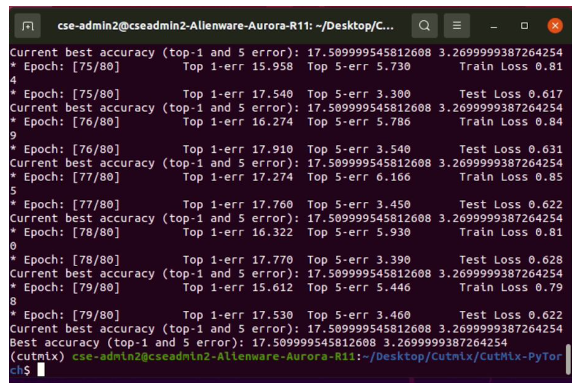
Task: Open a new terminal tab
Action: (x=28, y=26)
